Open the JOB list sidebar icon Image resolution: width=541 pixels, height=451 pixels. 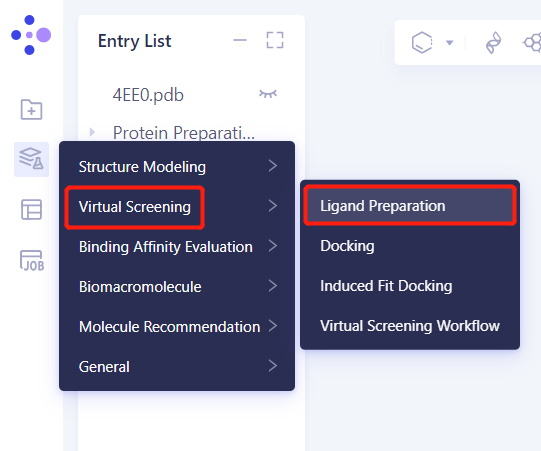pos(32,260)
